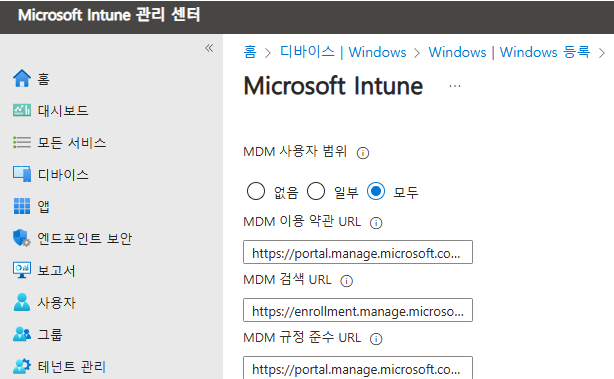Click info icon beside MDM 검색 URL
This screenshot has height=379, width=614.
pyautogui.click(x=347, y=281)
